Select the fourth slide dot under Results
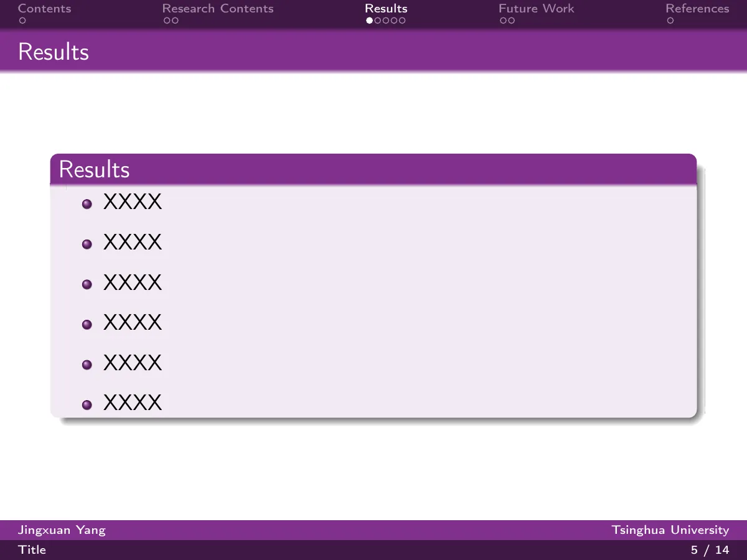The width and height of the screenshot is (747, 560). pyautogui.click(x=393, y=21)
